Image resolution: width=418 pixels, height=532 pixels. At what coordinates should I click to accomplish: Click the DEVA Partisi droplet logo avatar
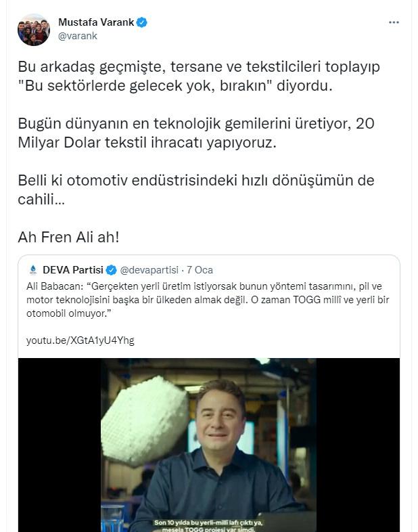coord(32,270)
